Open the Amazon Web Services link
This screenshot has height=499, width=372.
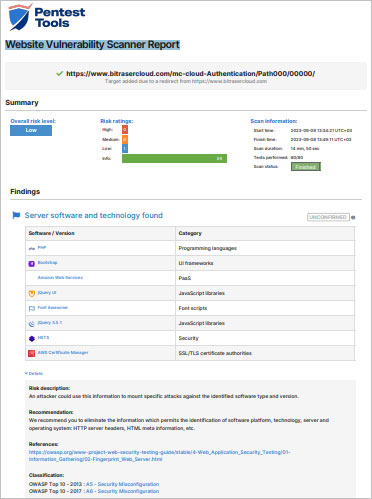click(x=60, y=277)
